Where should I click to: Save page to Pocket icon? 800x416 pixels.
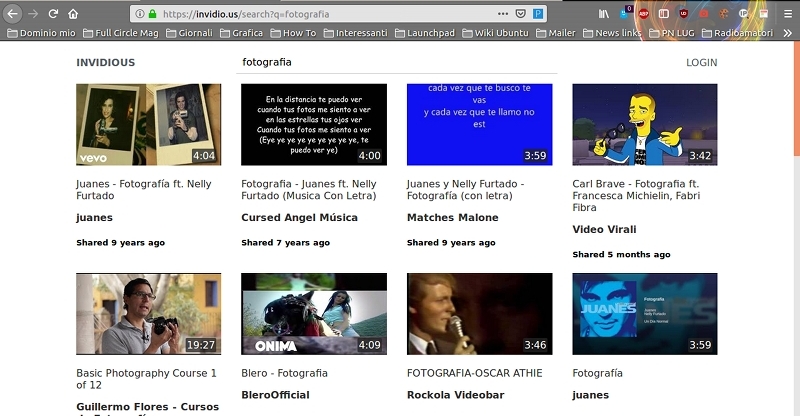pos(520,14)
